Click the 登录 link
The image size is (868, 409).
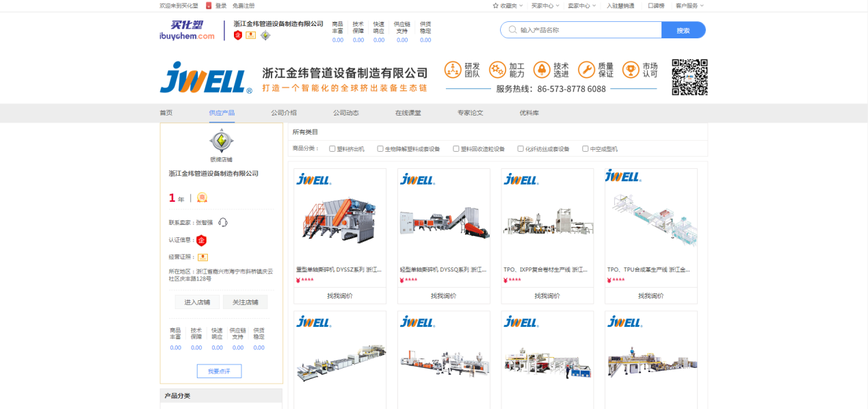[x=221, y=5]
